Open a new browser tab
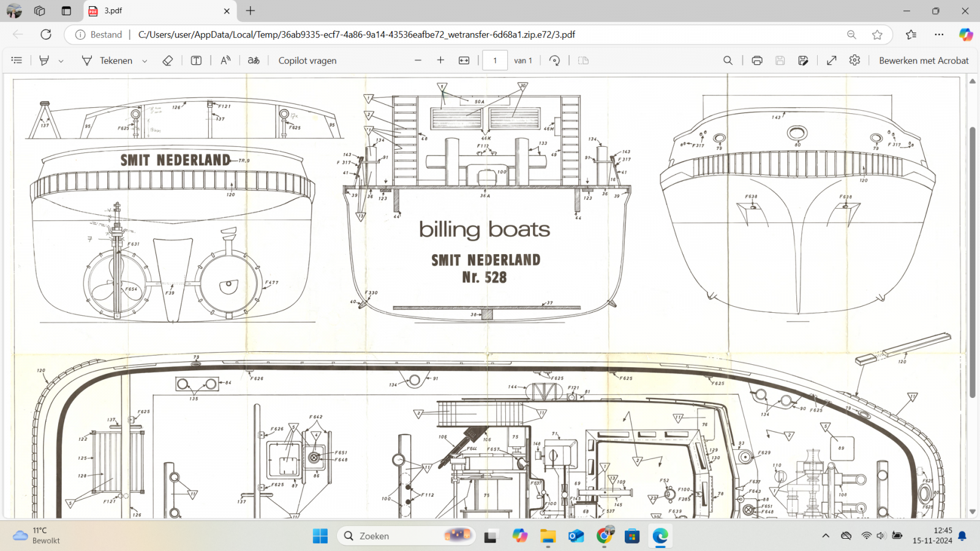This screenshot has height=551, width=980. click(x=251, y=10)
